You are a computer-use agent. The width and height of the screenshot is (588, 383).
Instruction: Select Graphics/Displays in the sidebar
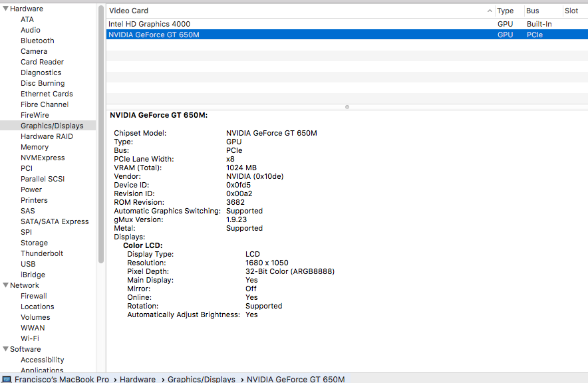48,126
